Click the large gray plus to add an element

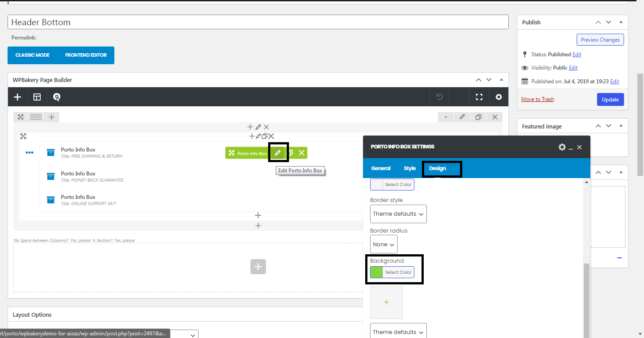click(258, 267)
